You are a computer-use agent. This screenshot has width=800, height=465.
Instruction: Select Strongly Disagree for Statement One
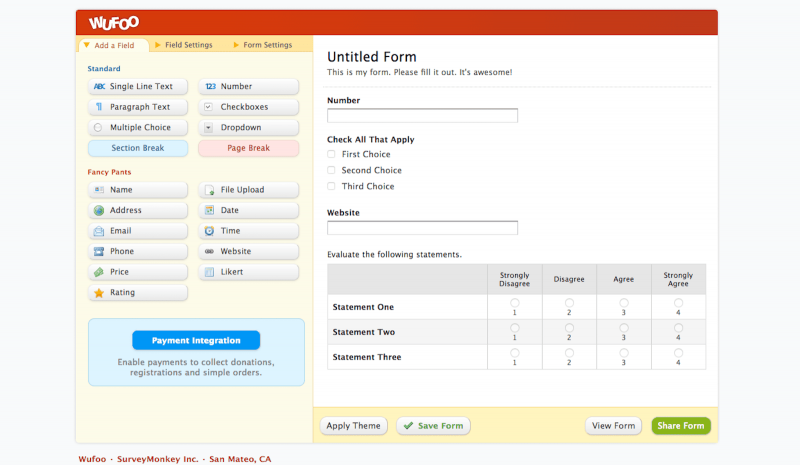click(514, 303)
